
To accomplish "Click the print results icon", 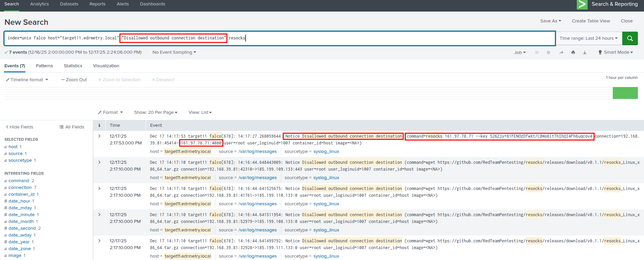I will pyautogui.click(x=573, y=52).
